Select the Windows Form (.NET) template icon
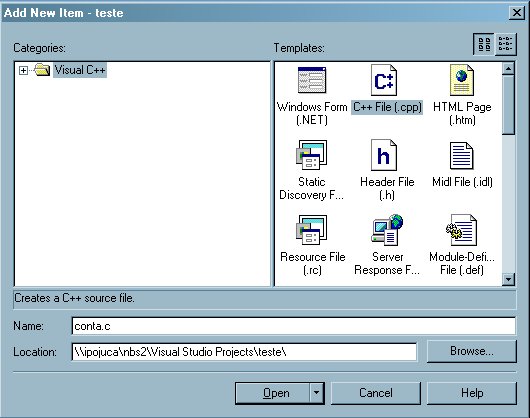 click(x=312, y=80)
